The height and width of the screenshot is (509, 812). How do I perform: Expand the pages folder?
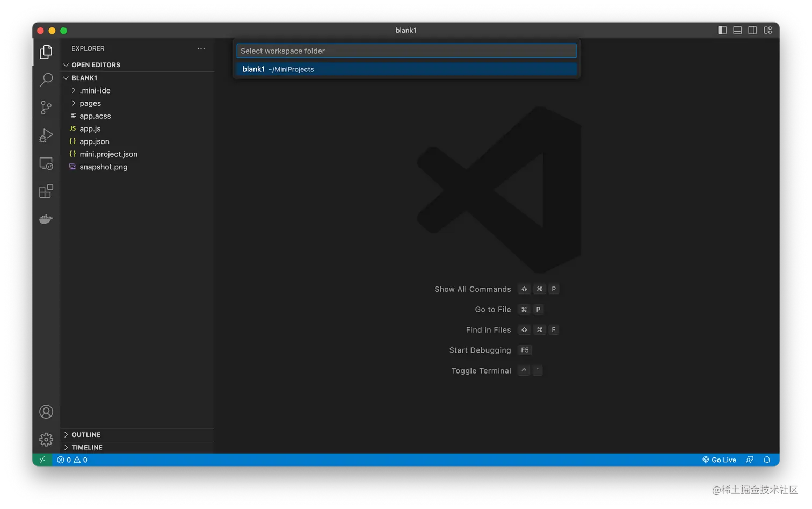[x=139, y=103]
